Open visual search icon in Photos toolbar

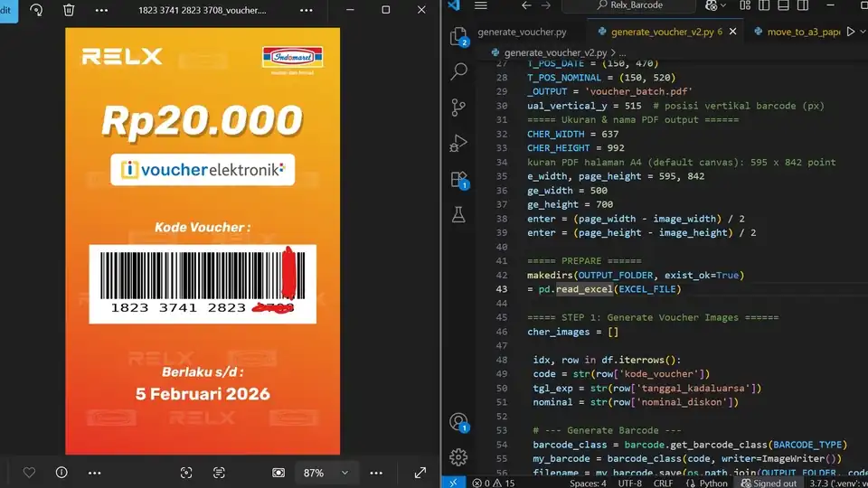[x=186, y=473]
